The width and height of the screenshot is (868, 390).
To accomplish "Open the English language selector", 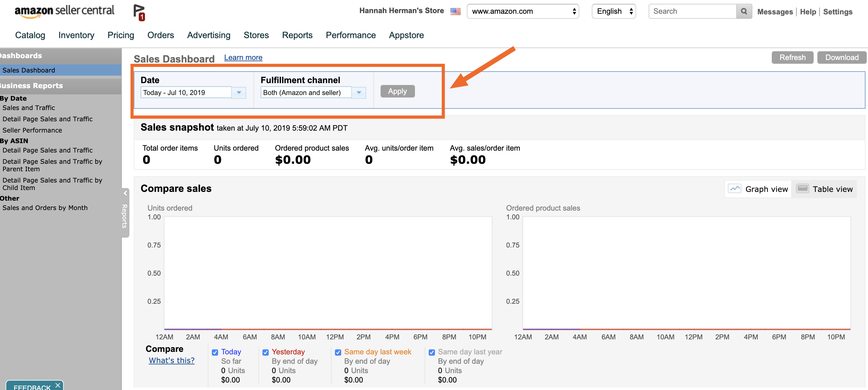I will click(x=614, y=12).
